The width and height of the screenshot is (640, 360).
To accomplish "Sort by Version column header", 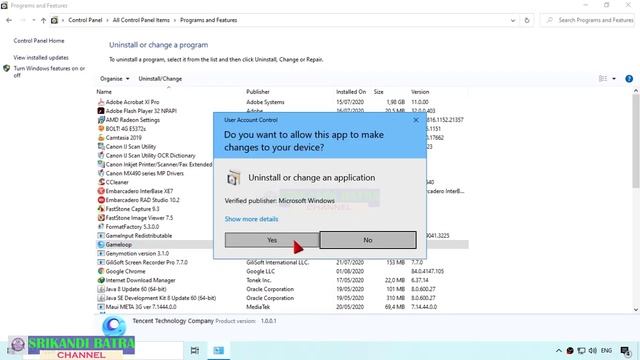I will point(420,92).
